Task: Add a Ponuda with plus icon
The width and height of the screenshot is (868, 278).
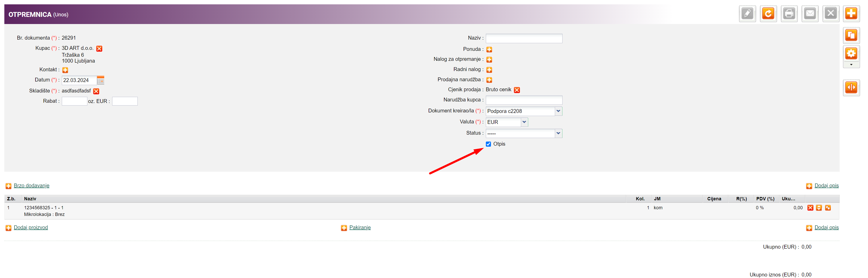Action: pyautogui.click(x=489, y=50)
